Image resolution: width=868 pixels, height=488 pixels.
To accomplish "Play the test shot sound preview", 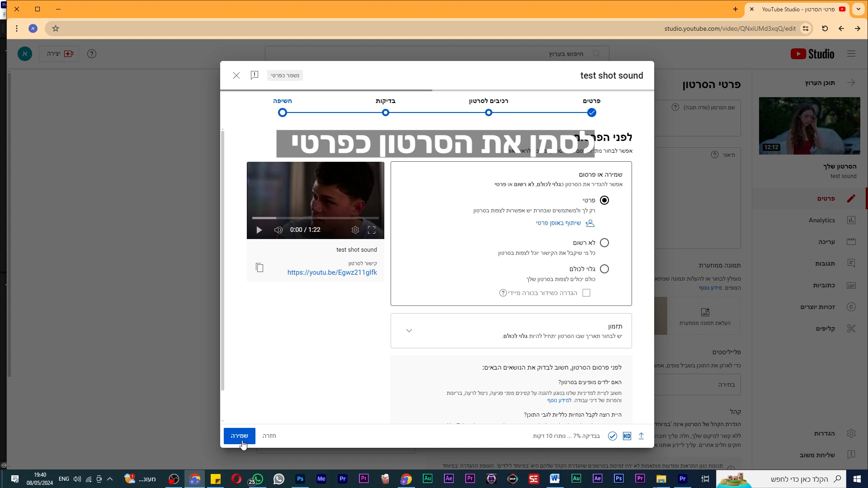I will (259, 230).
